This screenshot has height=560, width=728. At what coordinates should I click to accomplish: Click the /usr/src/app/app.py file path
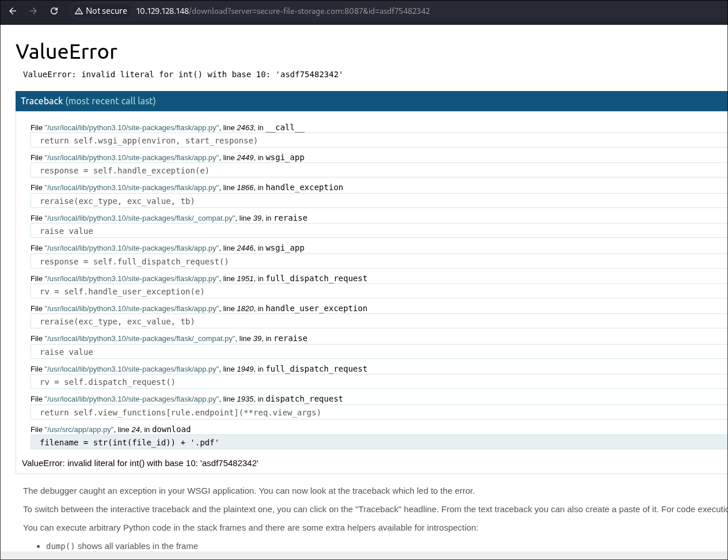(79, 430)
